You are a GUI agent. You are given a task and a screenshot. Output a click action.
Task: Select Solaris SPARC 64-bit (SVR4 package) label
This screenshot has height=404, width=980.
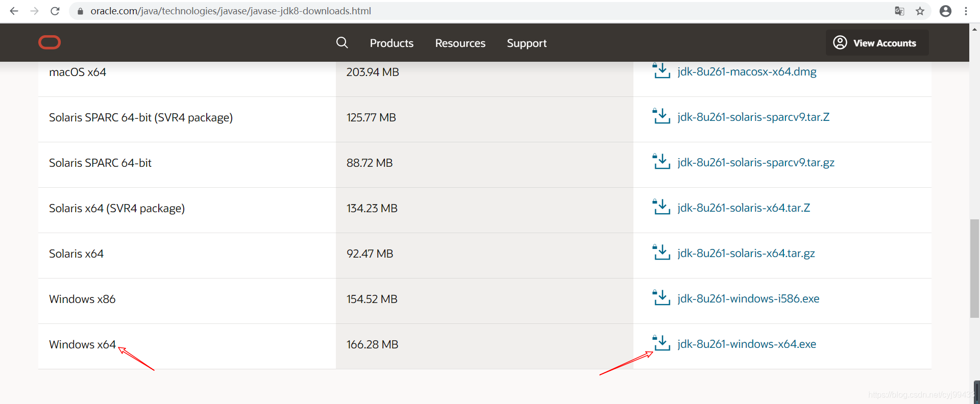(x=141, y=118)
